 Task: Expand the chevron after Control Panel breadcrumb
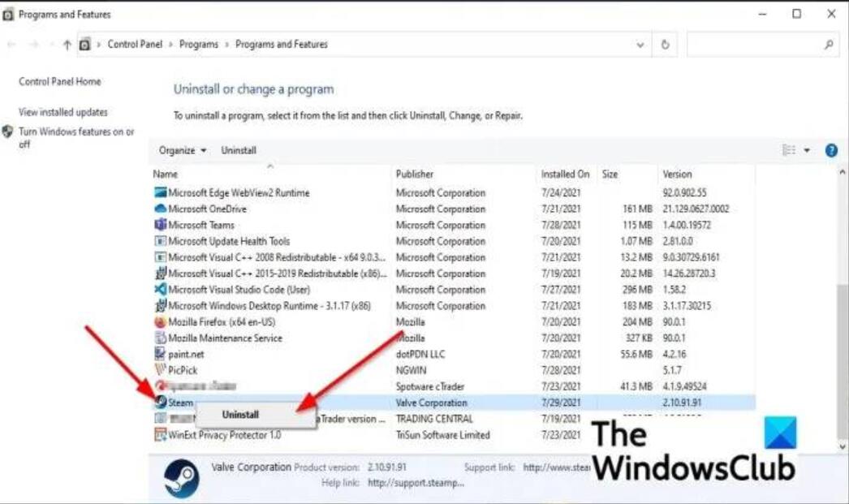(x=171, y=45)
